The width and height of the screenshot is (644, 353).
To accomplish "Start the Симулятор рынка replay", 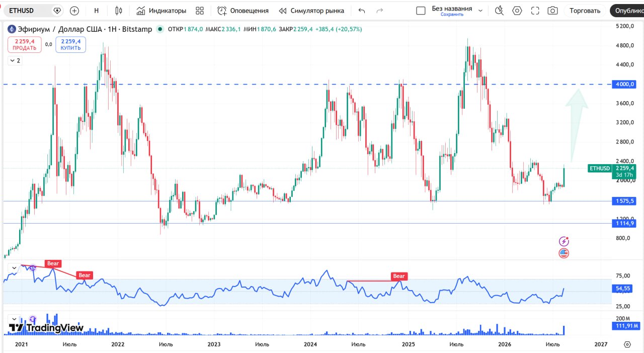I will point(311,11).
